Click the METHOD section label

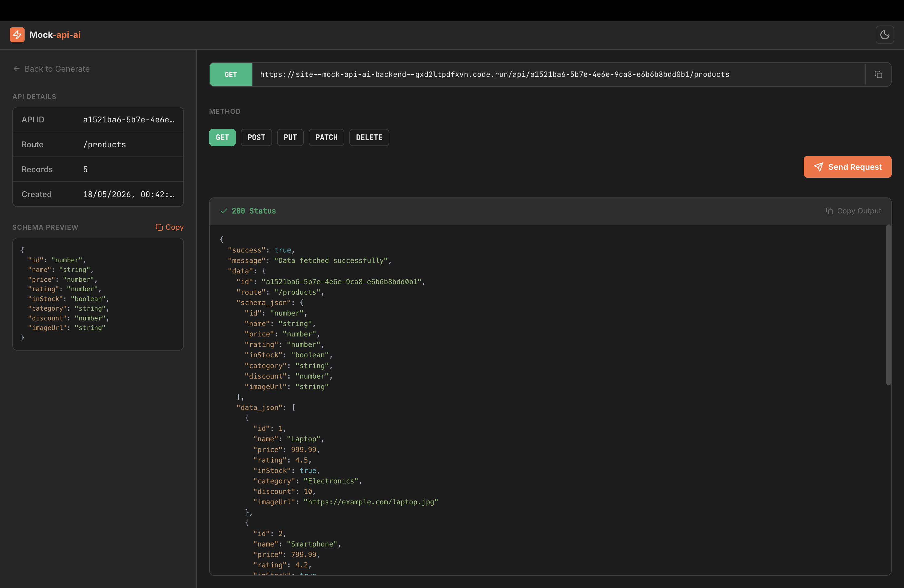click(x=224, y=111)
